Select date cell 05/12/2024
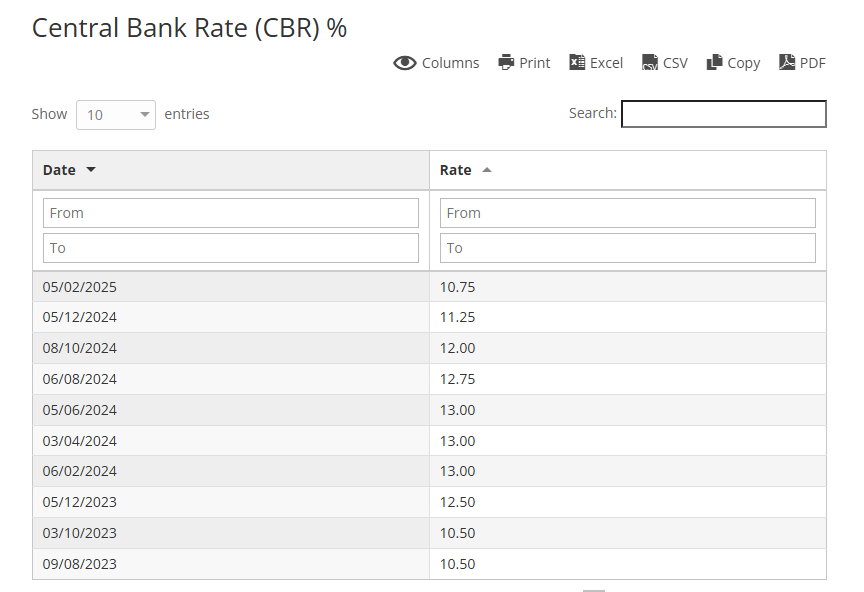864x592 pixels. pos(231,317)
